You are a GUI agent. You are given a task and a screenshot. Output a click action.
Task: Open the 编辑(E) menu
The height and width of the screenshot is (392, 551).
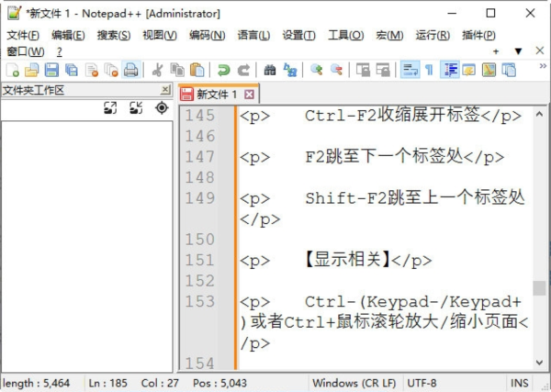(x=68, y=35)
